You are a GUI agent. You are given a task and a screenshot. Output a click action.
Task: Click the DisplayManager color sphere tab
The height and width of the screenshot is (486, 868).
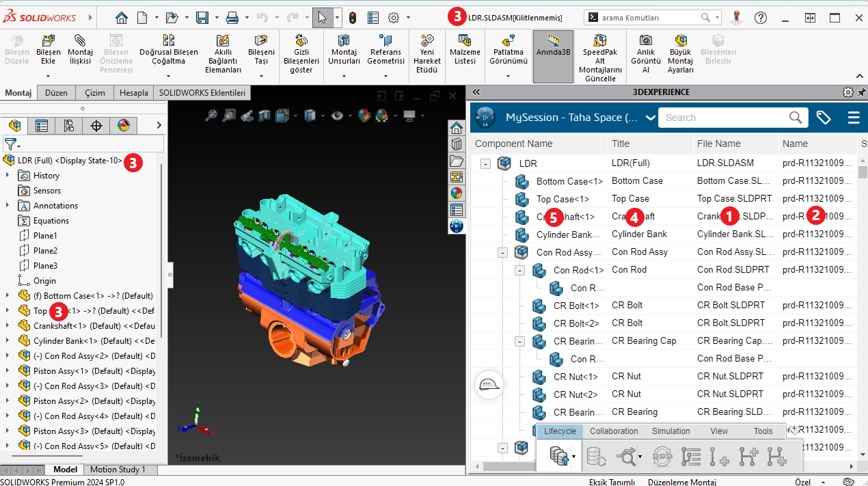(x=123, y=126)
